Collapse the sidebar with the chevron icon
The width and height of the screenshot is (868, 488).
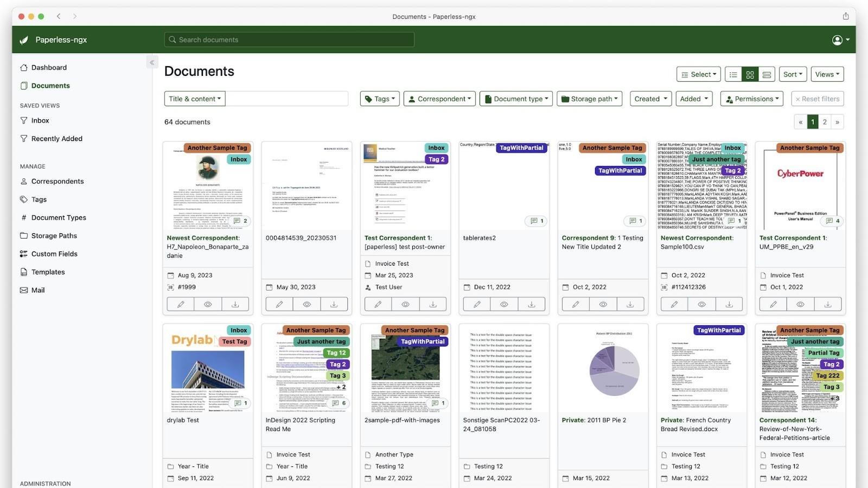pyautogui.click(x=152, y=62)
